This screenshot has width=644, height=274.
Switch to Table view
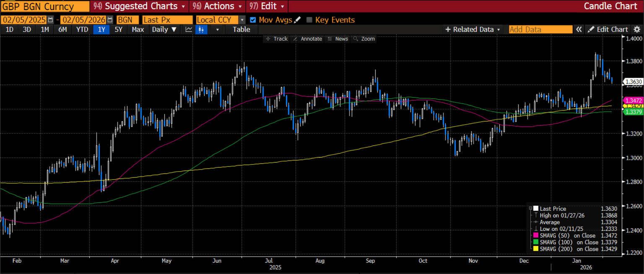(x=241, y=29)
